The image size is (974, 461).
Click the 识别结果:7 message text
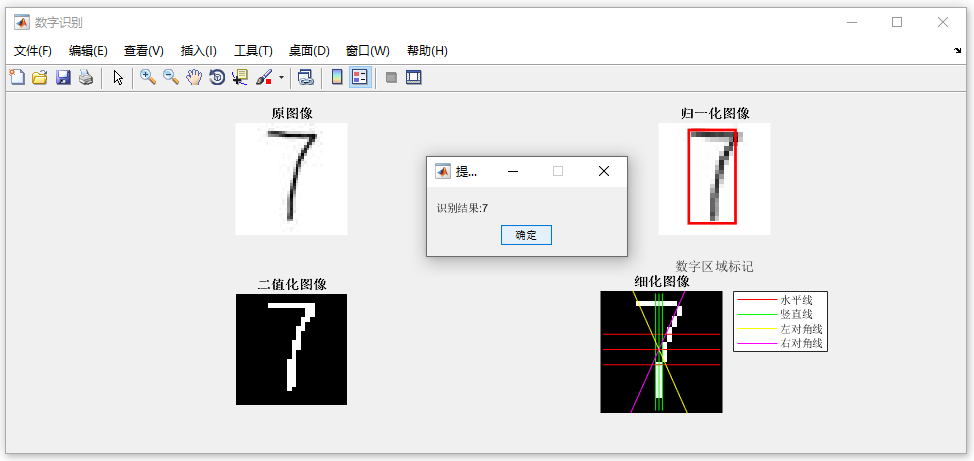click(x=462, y=208)
